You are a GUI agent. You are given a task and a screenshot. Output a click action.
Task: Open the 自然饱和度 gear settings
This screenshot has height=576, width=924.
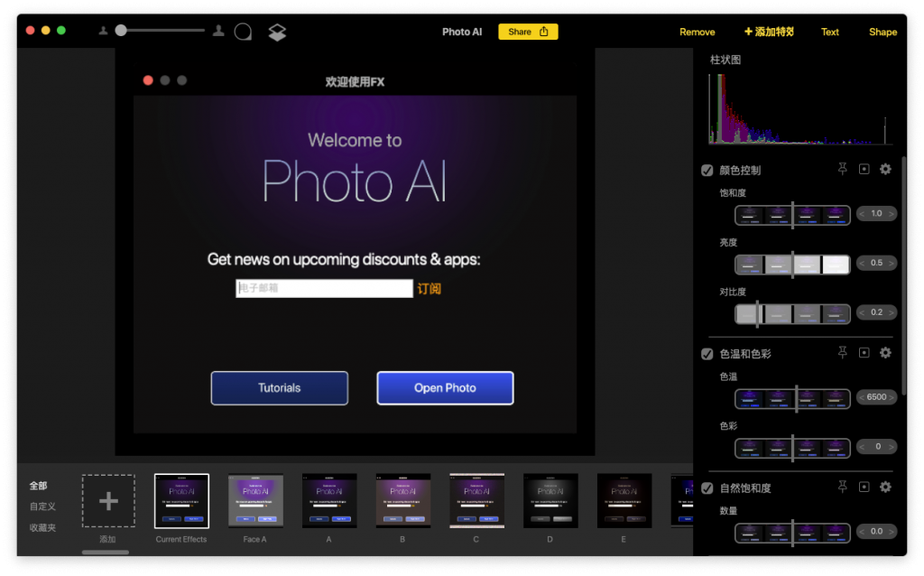pos(886,487)
